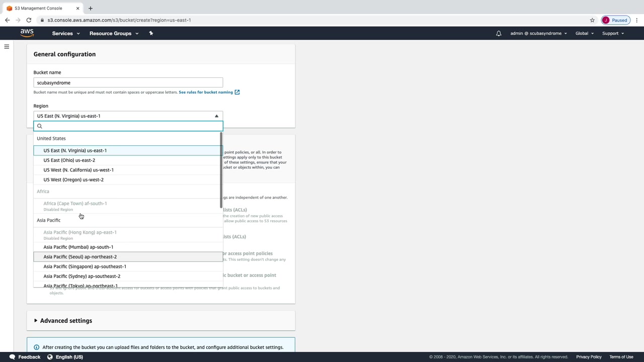Click the browser address bar URL
Image resolution: width=644 pixels, height=362 pixels.
pyautogui.click(x=119, y=20)
